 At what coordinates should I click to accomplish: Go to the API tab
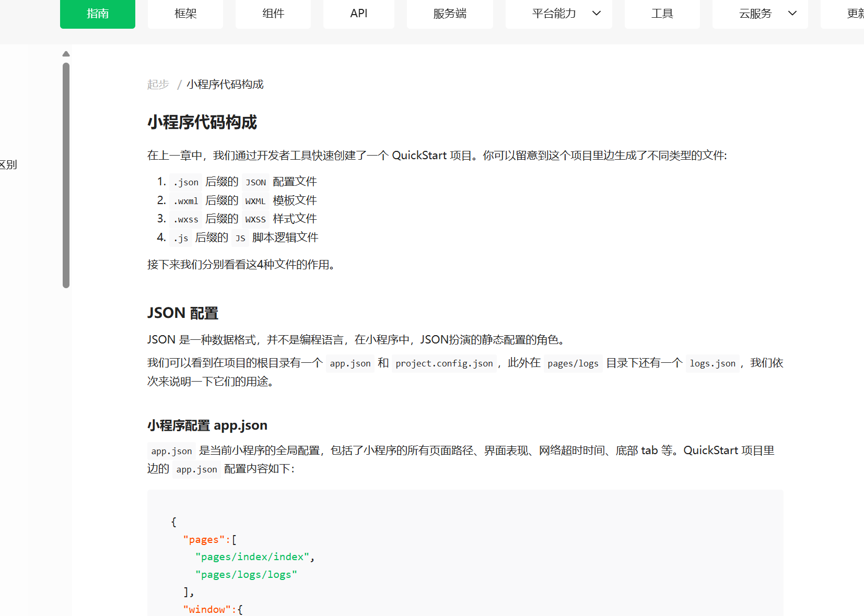359,14
